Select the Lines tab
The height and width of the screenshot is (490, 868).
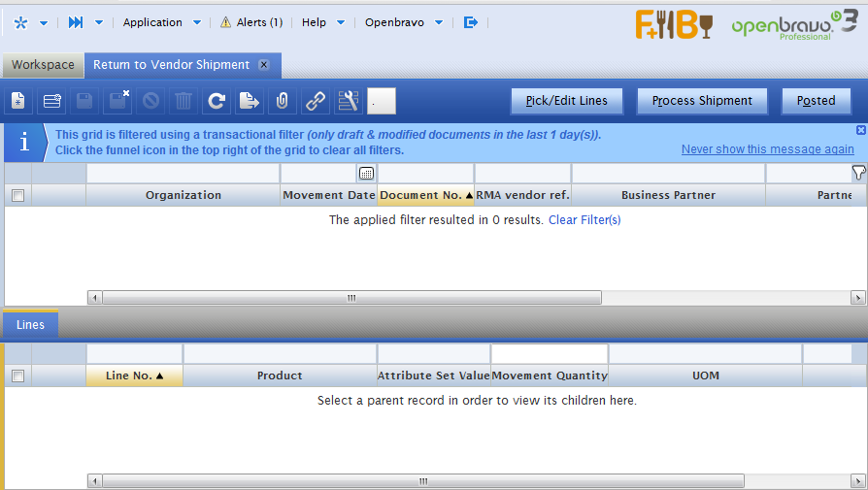(30, 325)
